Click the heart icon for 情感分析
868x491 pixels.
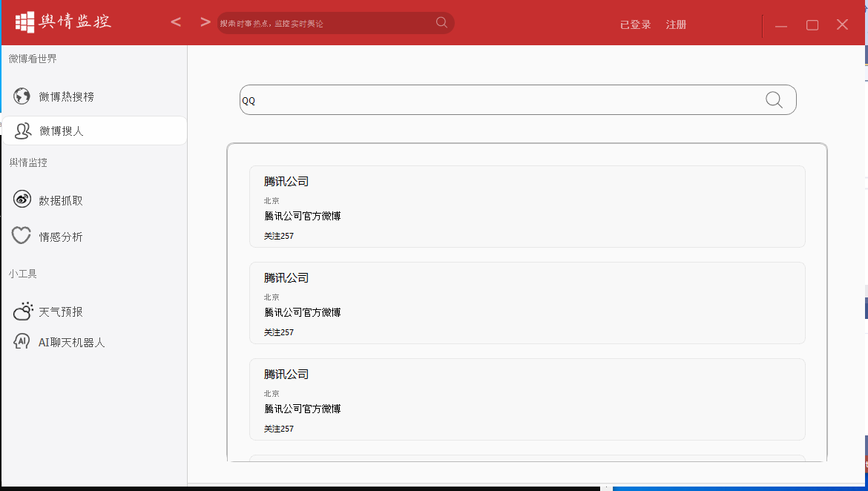click(21, 235)
